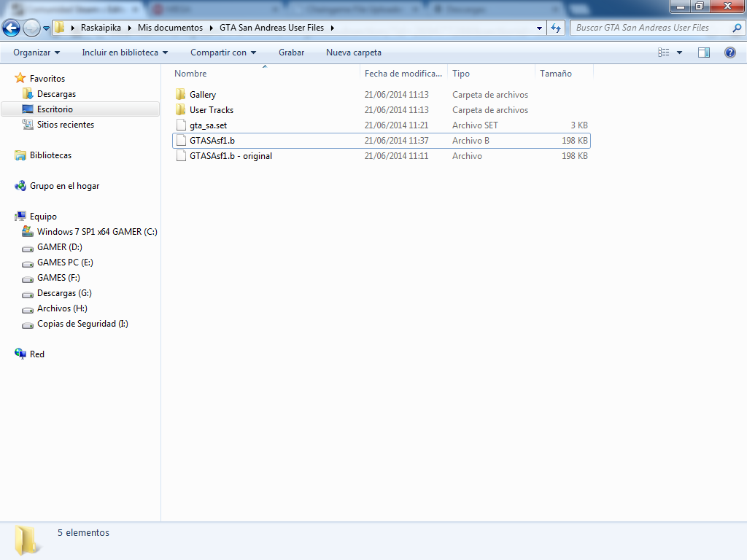Click the Bibliotecas icon
This screenshot has height=560, width=747.
[20, 155]
